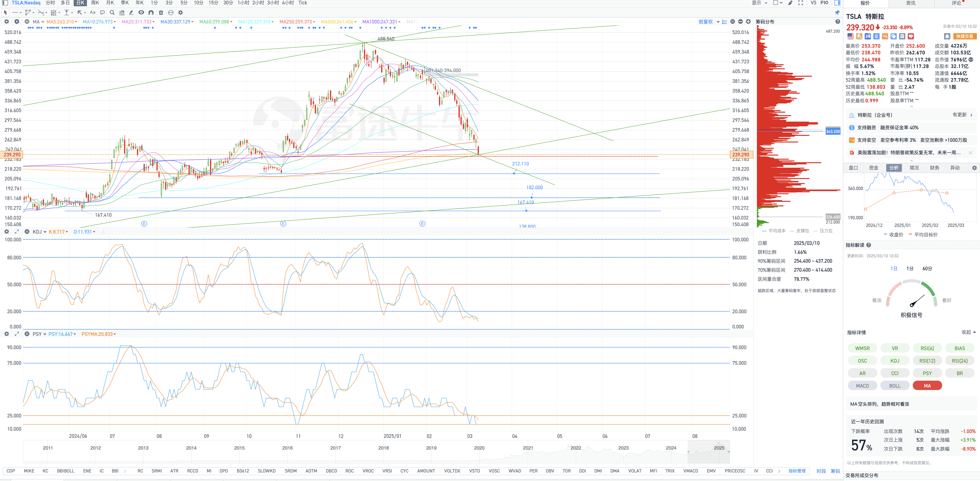Toggle sync drawings icon
The width and height of the screenshot is (980, 481).
coord(171,12)
